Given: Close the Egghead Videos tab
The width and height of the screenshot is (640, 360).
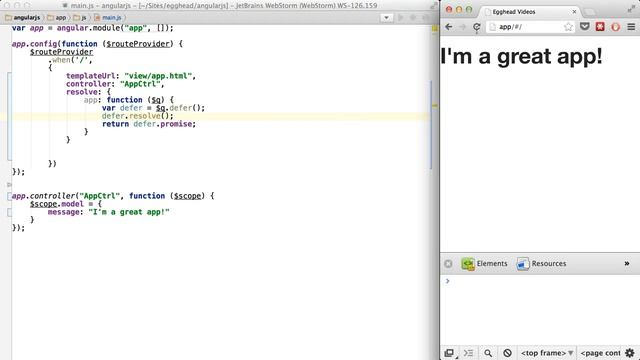Looking at the screenshot, I should pos(574,12).
